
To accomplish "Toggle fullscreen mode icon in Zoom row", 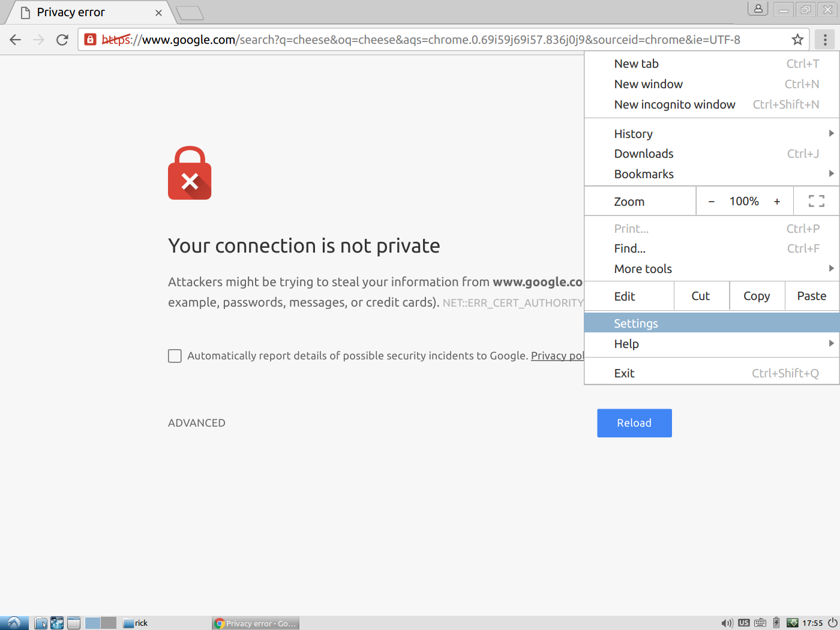I will point(816,202).
